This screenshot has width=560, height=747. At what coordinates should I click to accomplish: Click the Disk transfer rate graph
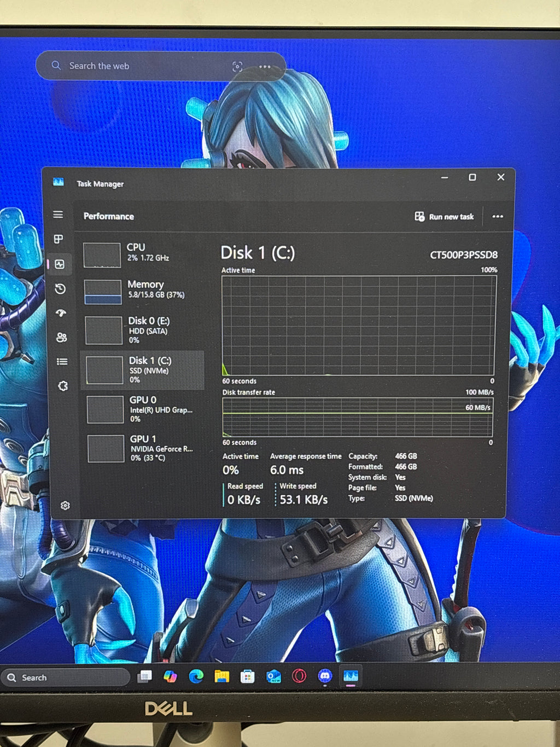(x=358, y=417)
